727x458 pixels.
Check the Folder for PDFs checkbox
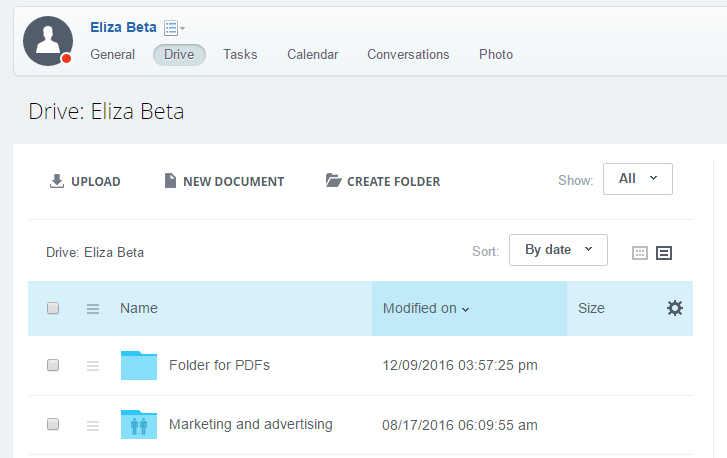tap(53, 366)
